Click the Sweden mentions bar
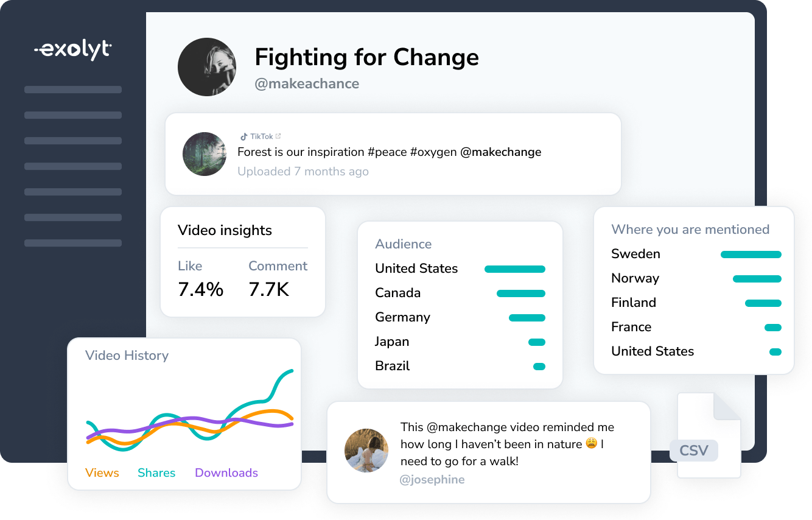Screen dimensions: 812x520 (751, 255)
